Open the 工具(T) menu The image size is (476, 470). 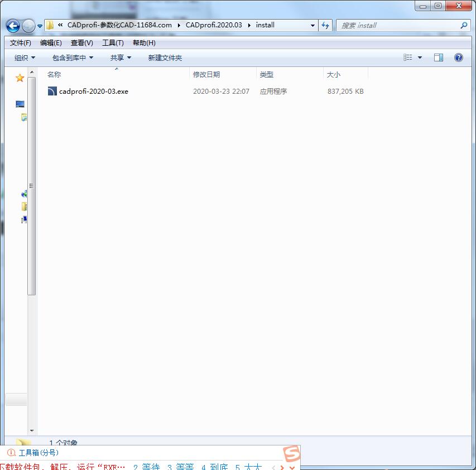click(x=113, y=43)
